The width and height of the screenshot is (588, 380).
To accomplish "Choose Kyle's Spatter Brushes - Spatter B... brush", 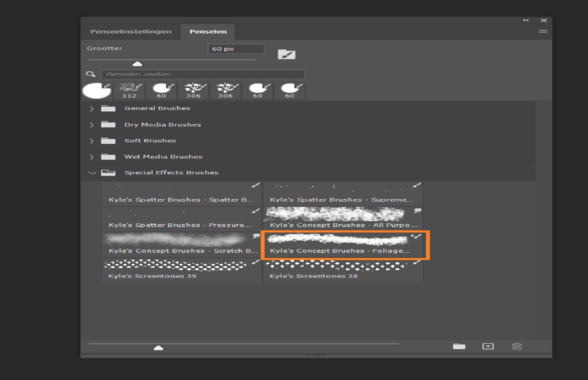I will pos(182,194).
